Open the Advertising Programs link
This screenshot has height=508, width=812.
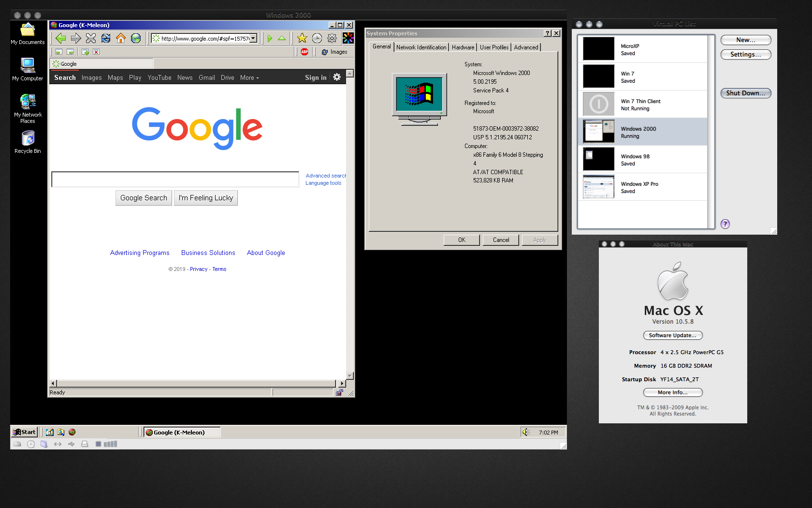pyautogui.click(x=140, y=253)
